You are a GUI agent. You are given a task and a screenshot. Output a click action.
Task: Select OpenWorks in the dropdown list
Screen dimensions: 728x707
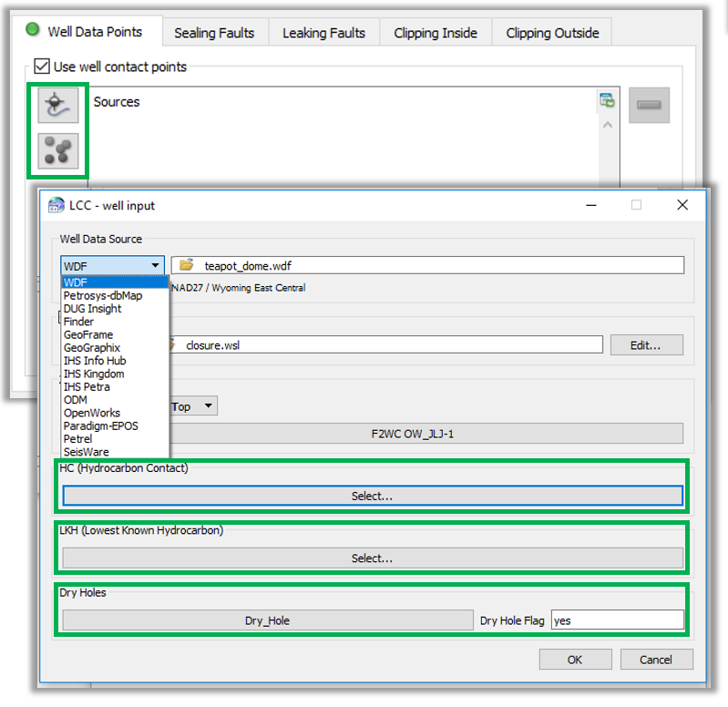94,413
